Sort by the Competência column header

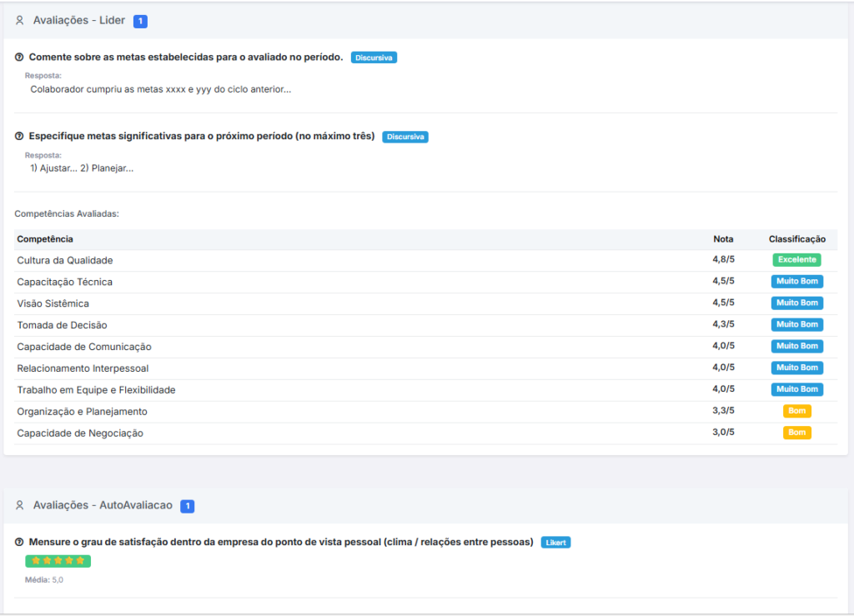45,239
